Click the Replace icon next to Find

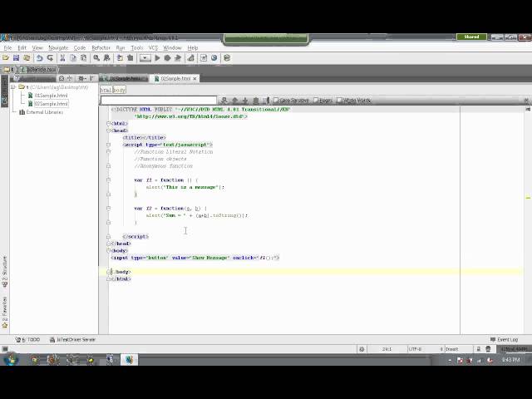click(107, 58)
